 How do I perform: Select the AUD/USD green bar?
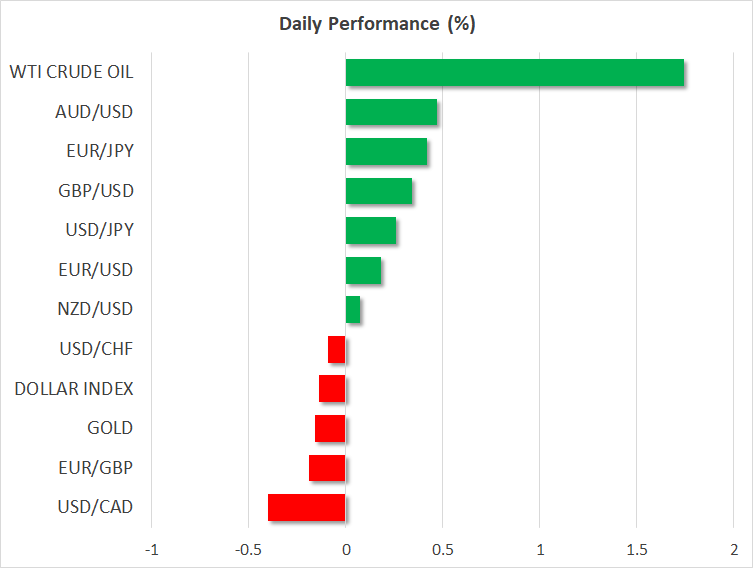(391, 112)
